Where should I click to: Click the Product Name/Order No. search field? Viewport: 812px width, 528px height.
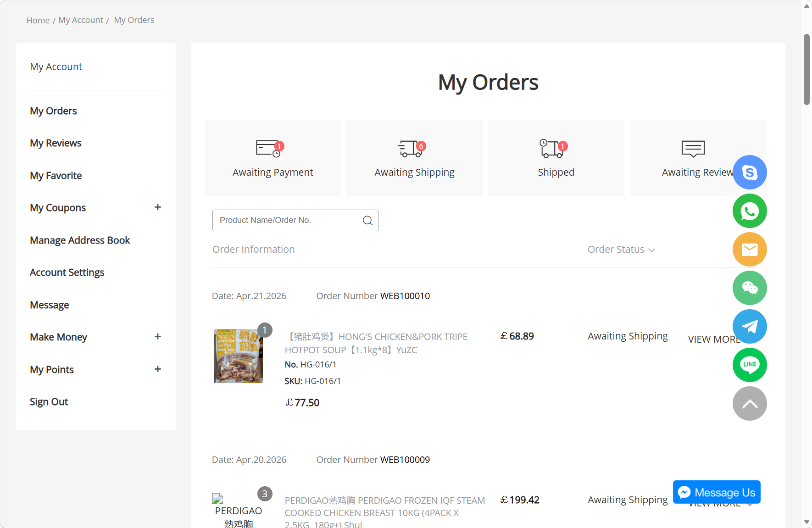point(295,221)
